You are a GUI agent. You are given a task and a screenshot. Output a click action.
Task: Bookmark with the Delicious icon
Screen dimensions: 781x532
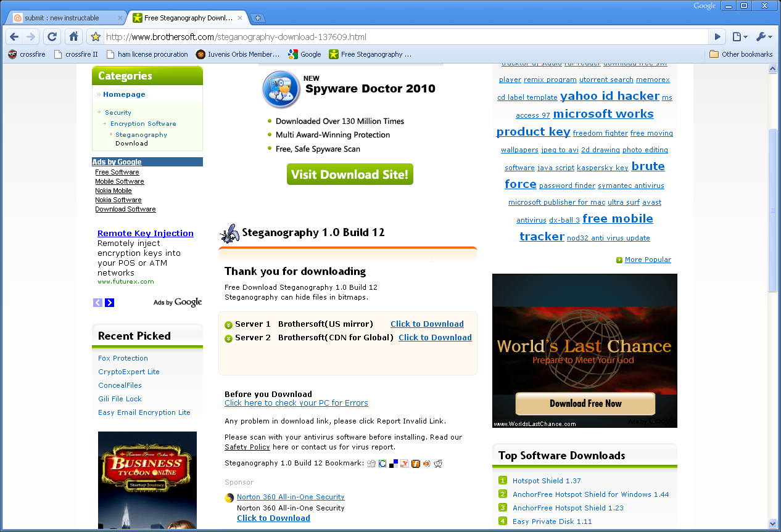[x=394, y=464]
